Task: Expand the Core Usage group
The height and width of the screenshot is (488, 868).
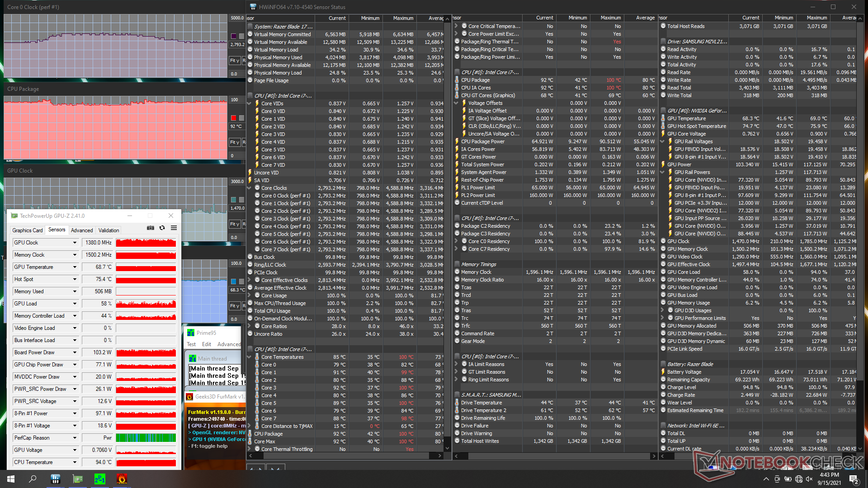Action: coord(249,296)
